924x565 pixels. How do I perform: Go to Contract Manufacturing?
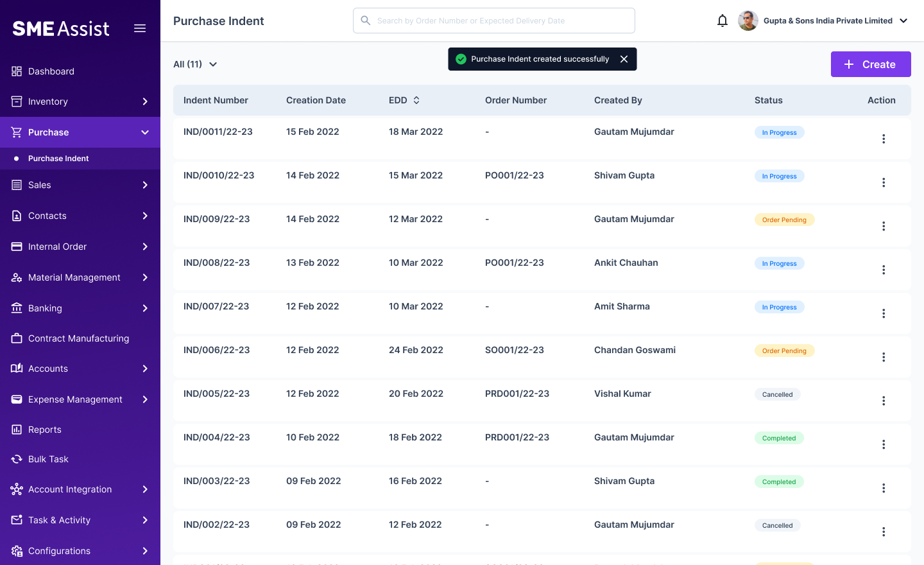point(80,338)
